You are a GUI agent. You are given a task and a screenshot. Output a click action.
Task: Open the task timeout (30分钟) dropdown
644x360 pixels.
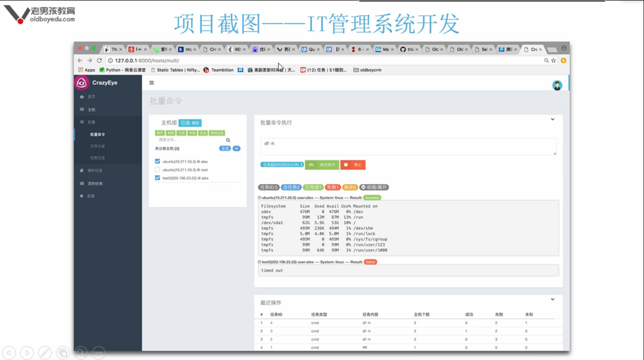click(x=282, y=165)
